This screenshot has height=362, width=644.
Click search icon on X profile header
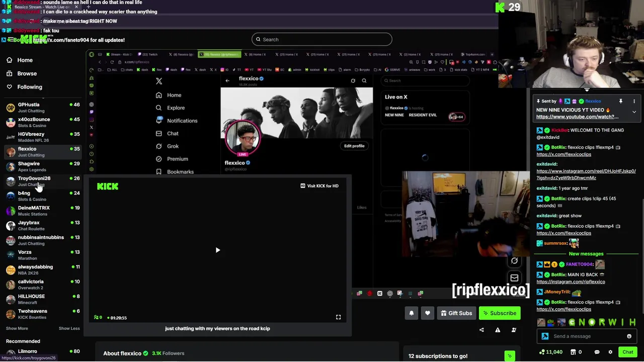[364, 80]
